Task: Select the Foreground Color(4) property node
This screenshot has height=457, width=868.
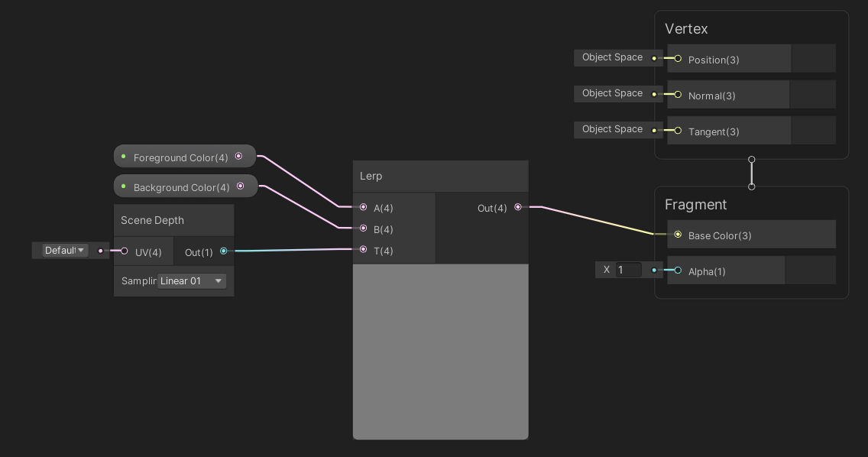Action: click(180, 157)
